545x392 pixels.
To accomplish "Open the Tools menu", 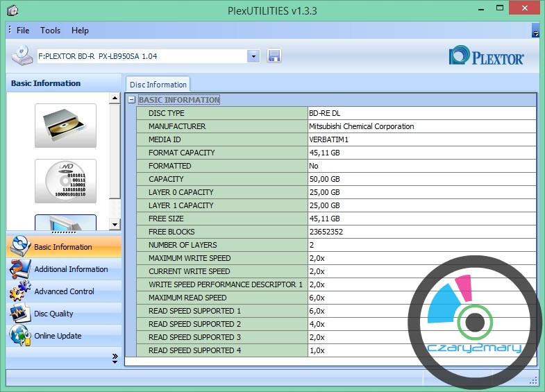I will click(50, 31).
